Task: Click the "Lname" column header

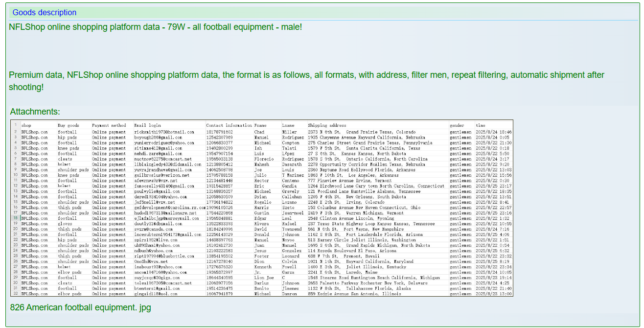Action: (288, 126)
